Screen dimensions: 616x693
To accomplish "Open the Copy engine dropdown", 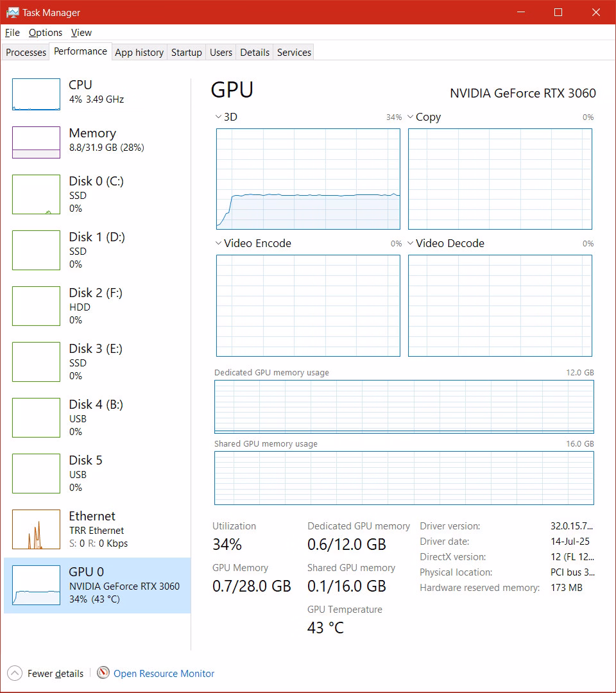I will [x=411, y=117].
